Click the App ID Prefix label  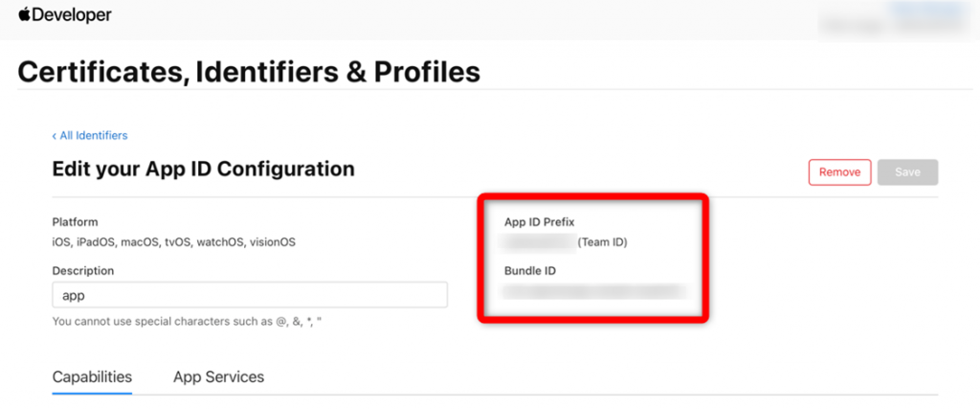540,222
